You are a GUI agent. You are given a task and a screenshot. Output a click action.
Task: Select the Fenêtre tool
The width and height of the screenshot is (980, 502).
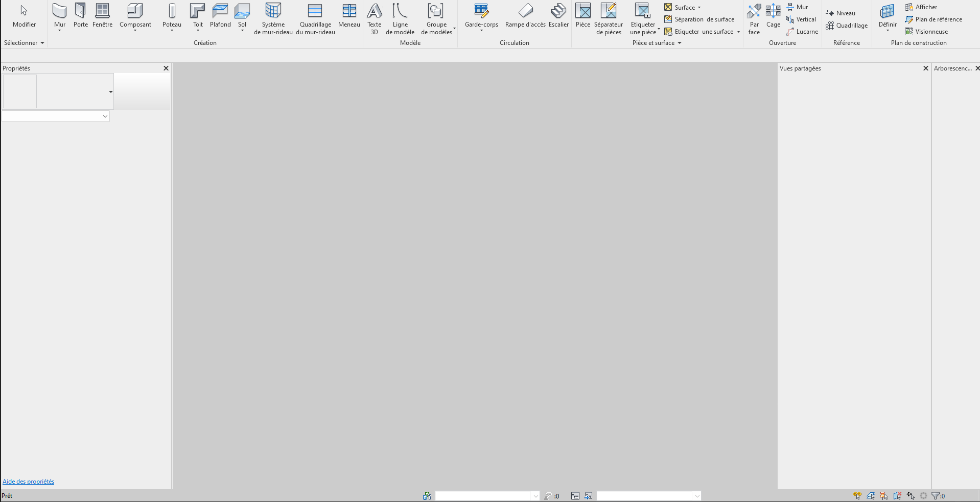pos(102,15)
